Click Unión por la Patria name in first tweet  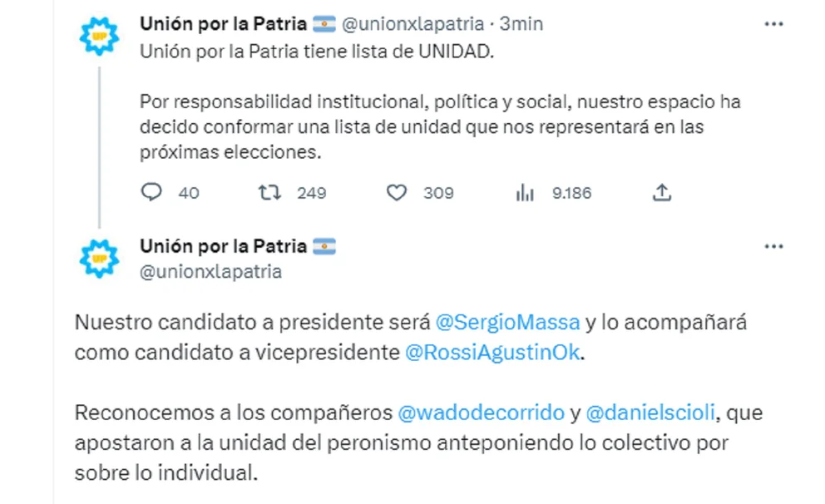pos(224,24)
